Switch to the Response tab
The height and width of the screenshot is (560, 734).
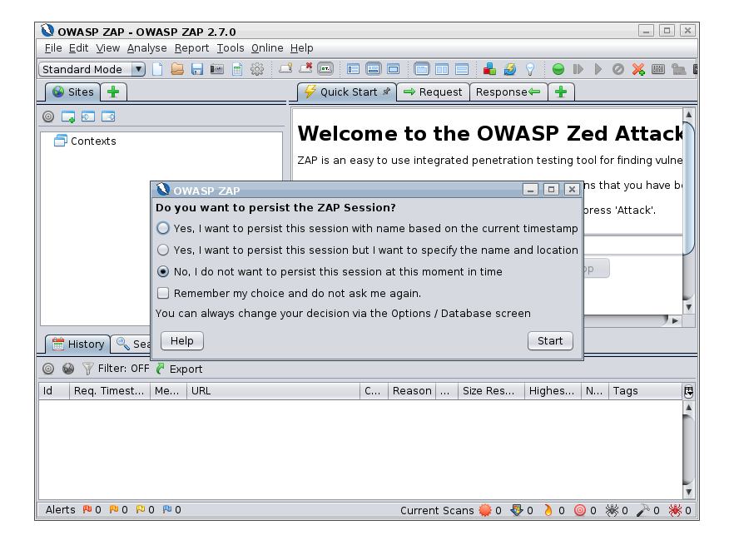[x=508, y=92]
